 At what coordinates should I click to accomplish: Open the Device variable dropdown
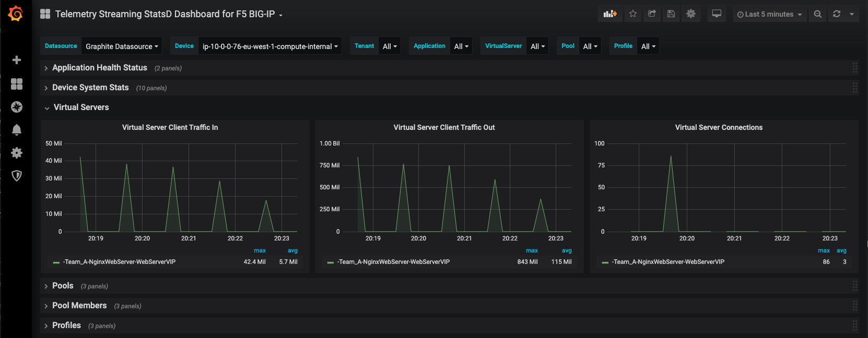pos(270,46)
